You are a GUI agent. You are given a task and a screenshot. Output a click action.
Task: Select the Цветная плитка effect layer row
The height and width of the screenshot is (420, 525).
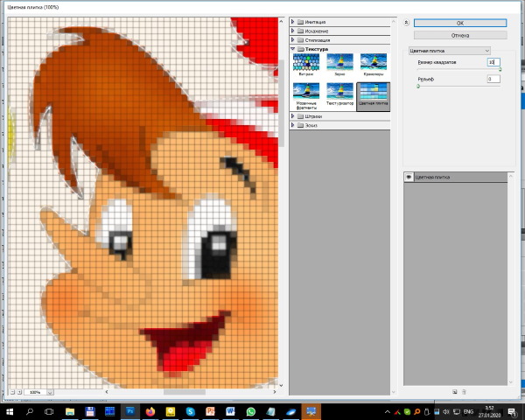[x=455, y=177]
